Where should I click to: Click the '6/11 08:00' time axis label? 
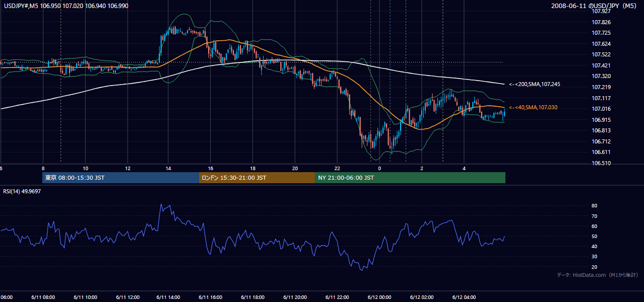(44, 297)
